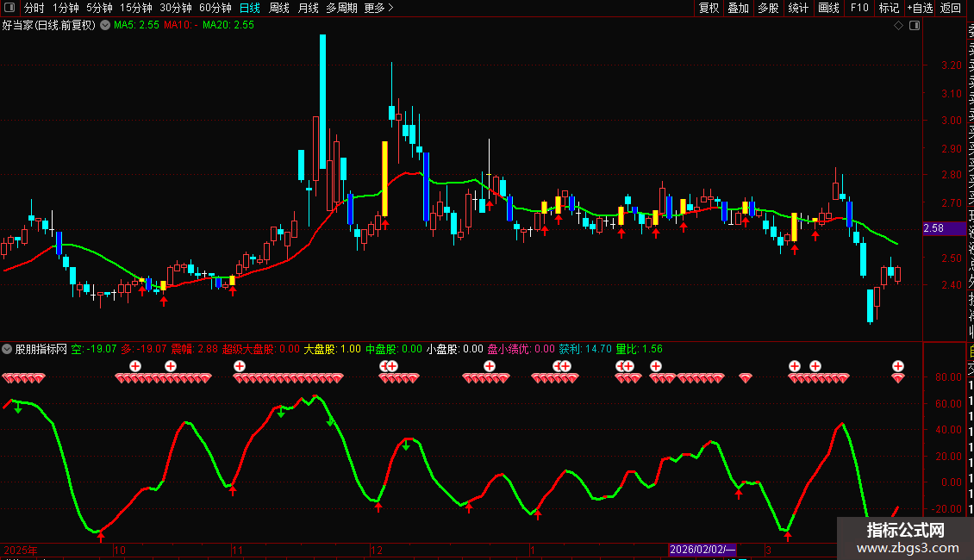Image resolution: width=974 pixels, height=560 pixels.
Task: Toggle the left sidebar panel icon
Action: tap(9, 8)
